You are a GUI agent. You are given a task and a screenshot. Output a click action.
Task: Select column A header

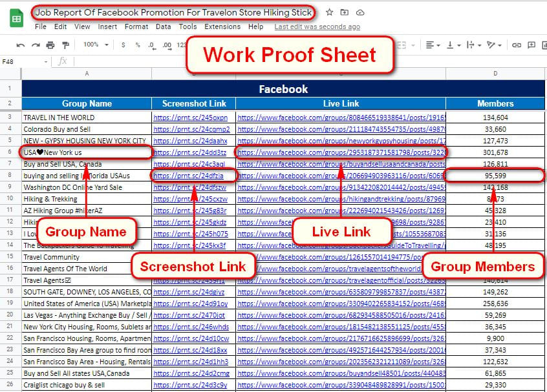coord(87,74)
